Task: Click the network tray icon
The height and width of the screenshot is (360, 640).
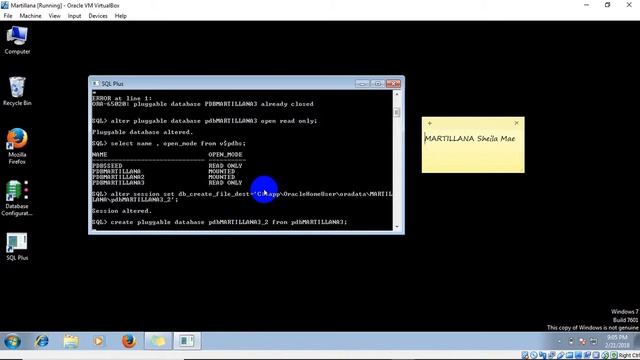Action: (x=594, y=341)
